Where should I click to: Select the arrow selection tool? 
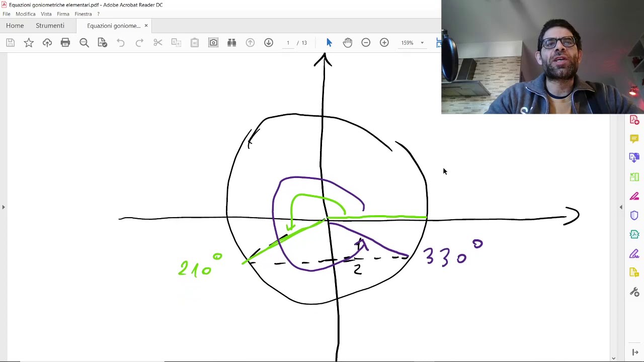[329, 43]
